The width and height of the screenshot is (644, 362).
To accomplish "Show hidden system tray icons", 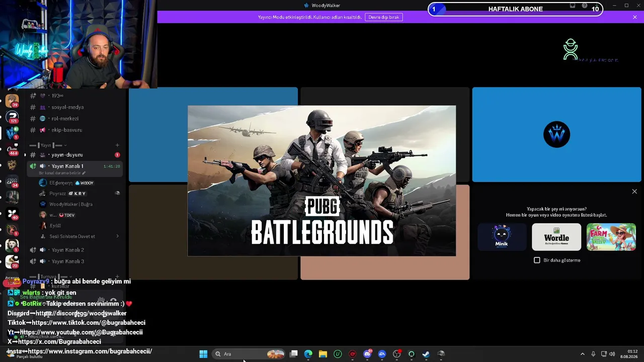I will (583, 354).
